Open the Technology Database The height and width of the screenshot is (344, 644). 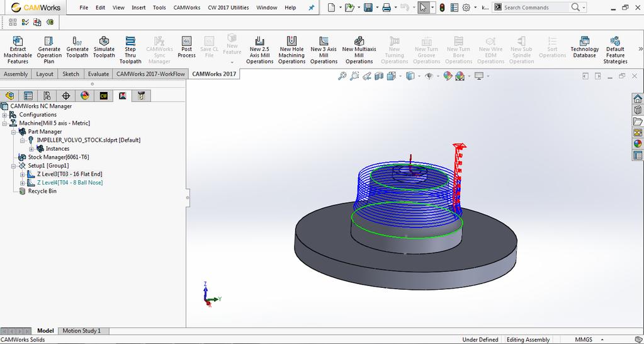coord(584,47)
